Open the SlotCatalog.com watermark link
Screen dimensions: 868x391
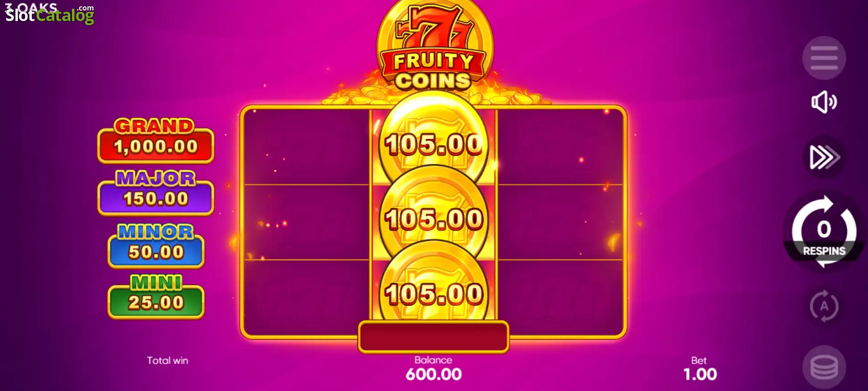point(49,13)
